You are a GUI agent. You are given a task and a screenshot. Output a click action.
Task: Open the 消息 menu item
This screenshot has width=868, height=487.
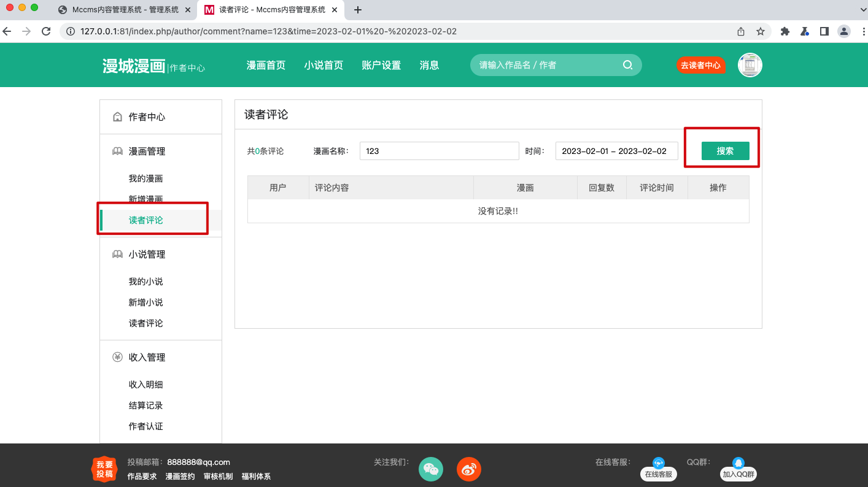(x=429, y=65)
